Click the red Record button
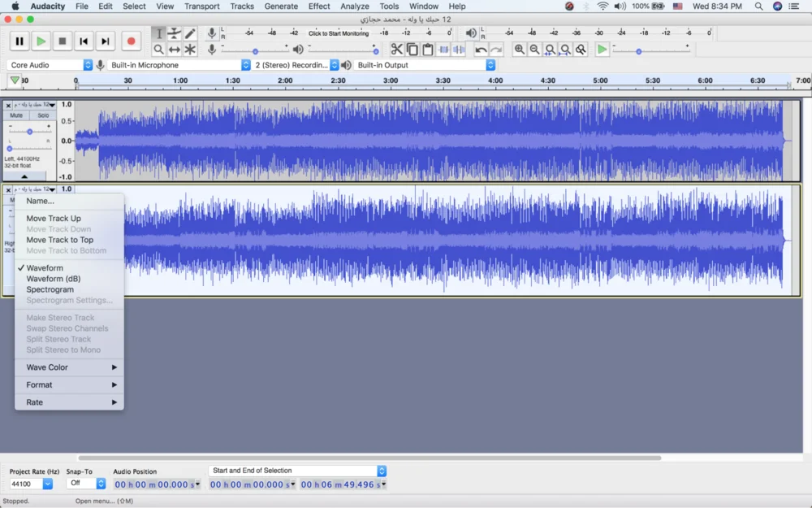 coord(131,41)
